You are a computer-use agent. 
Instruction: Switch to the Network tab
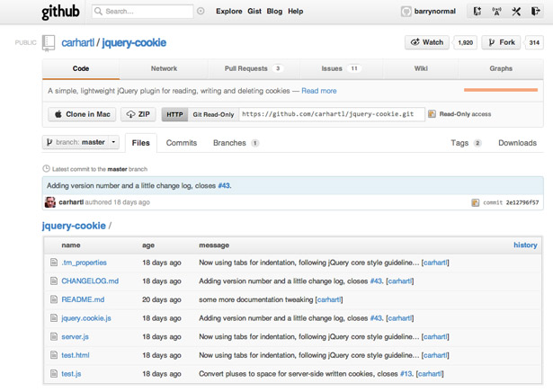click(164, 68)
